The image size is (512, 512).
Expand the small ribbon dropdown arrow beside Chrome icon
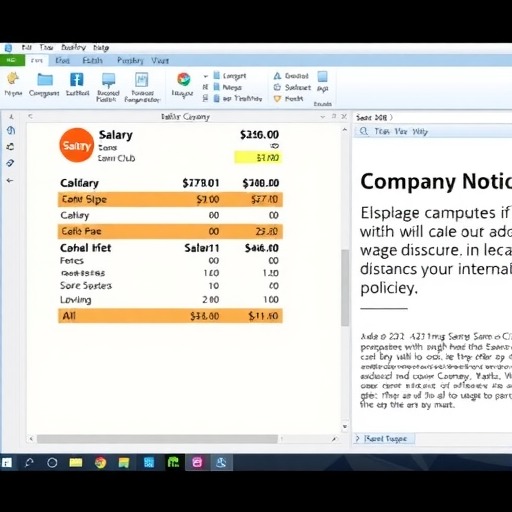(x=206, y=76)
